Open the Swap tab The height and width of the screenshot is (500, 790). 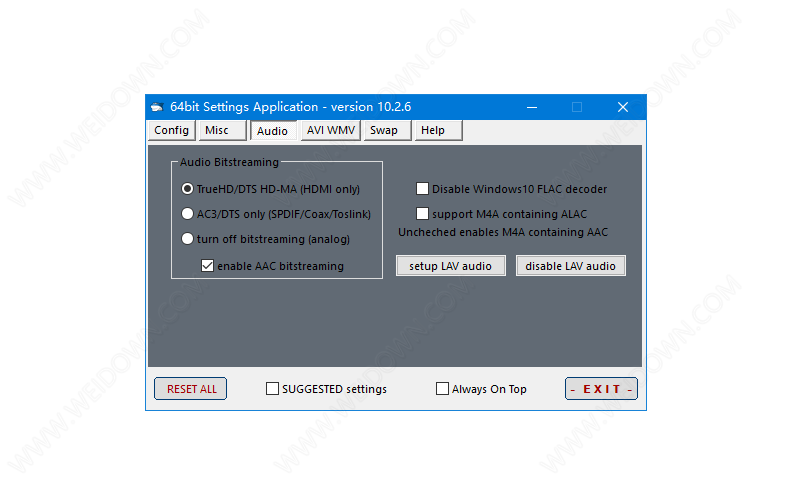coord(383,130)
